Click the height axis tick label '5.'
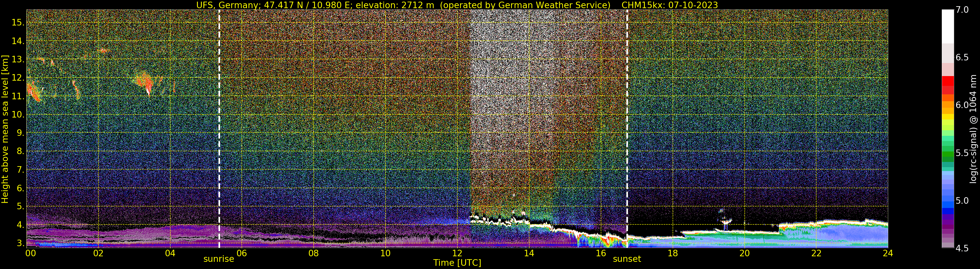 21,206
